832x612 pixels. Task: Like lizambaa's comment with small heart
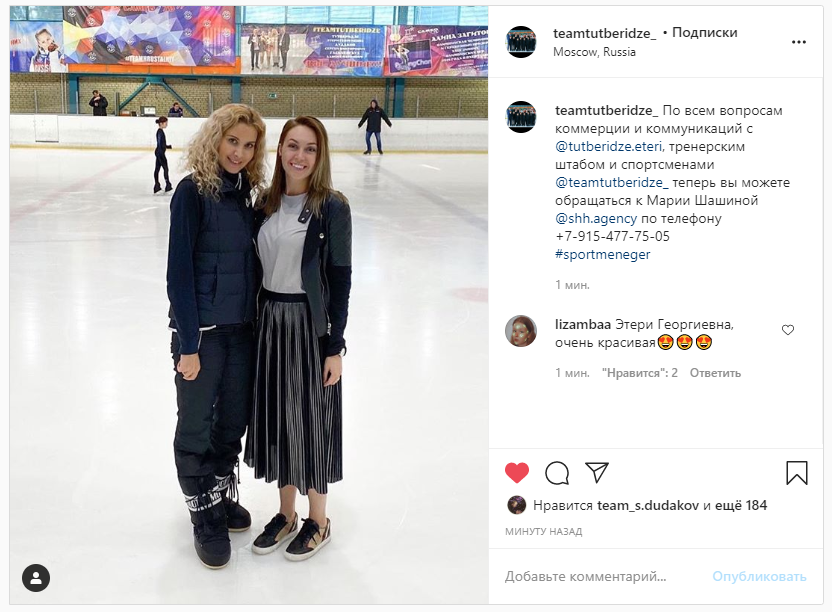click(x=788, y=330)
